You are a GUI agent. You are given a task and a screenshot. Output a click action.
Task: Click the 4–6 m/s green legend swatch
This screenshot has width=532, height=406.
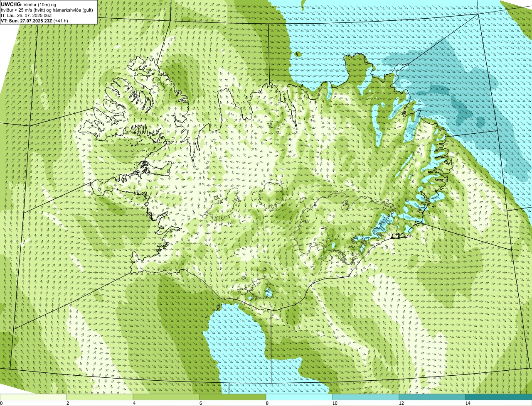point(166,397)
